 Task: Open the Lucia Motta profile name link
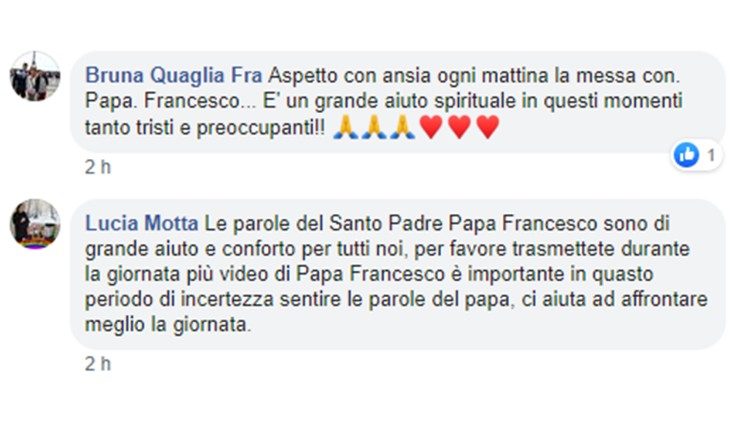(142, 223)
